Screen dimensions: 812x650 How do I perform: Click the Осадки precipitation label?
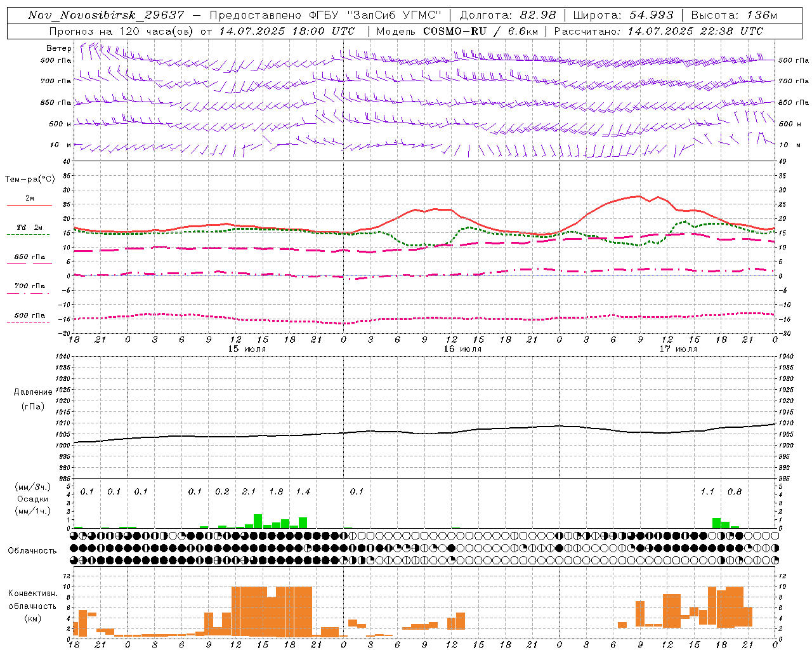tap(32, 499)
